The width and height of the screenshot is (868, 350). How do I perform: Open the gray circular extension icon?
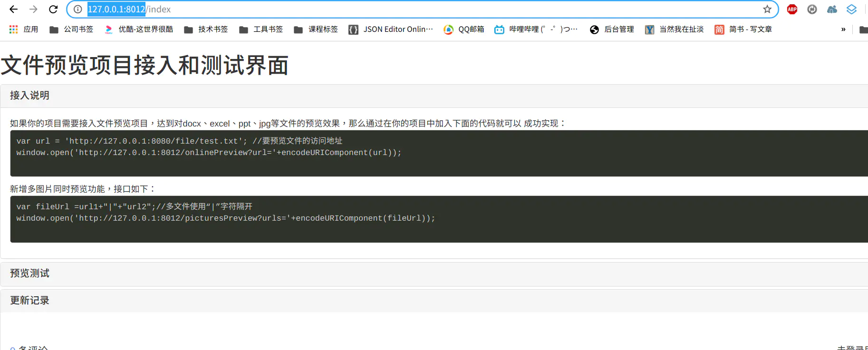812,9
